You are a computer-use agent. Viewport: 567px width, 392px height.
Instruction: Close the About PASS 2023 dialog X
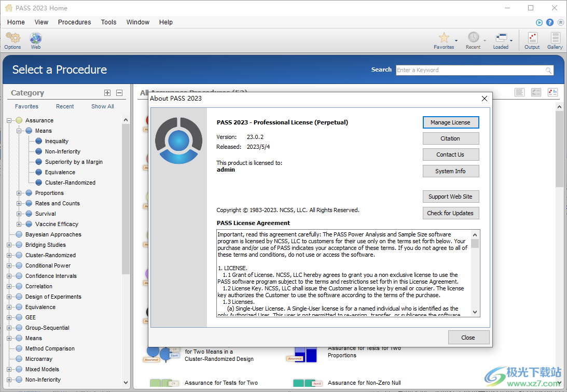(x=485, y=99)
